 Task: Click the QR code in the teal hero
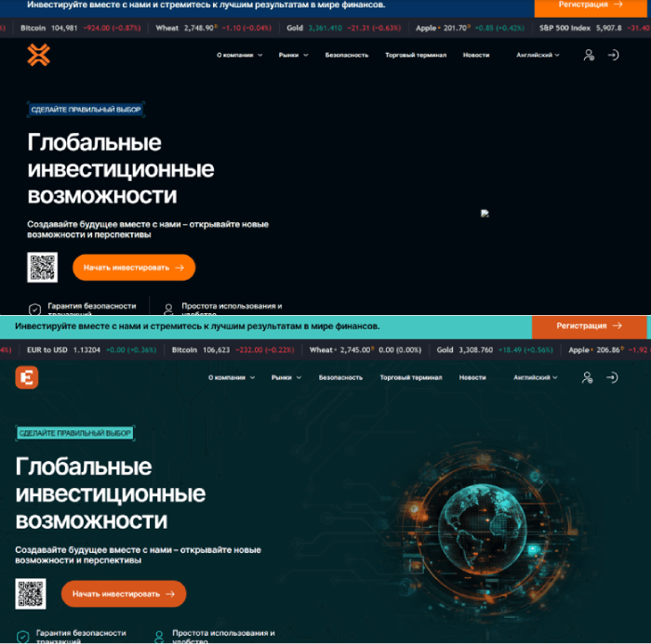click(x=31, y=594)
